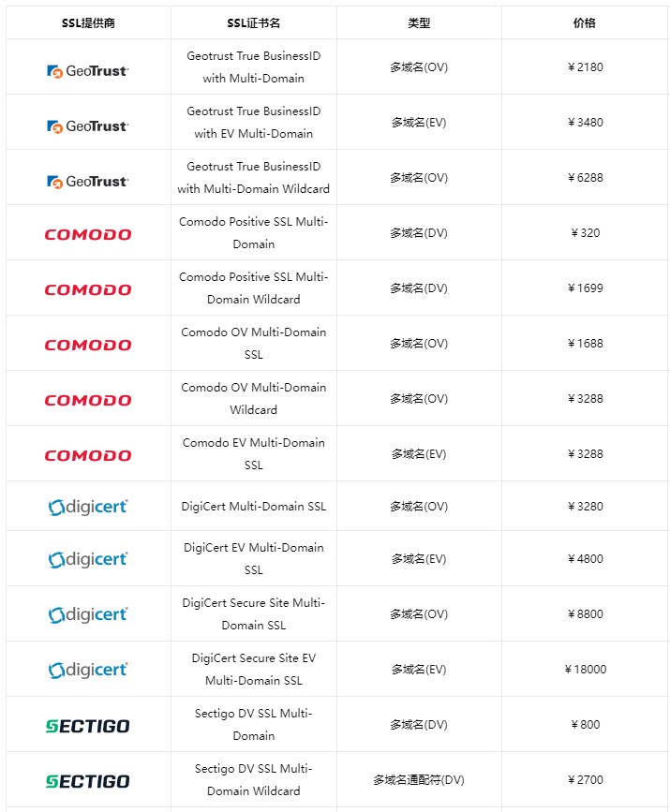Click the Comodo logo beside Comodo OV Multi-Domain SSL
Screen dimensions: 670x812
pos(88,345)
